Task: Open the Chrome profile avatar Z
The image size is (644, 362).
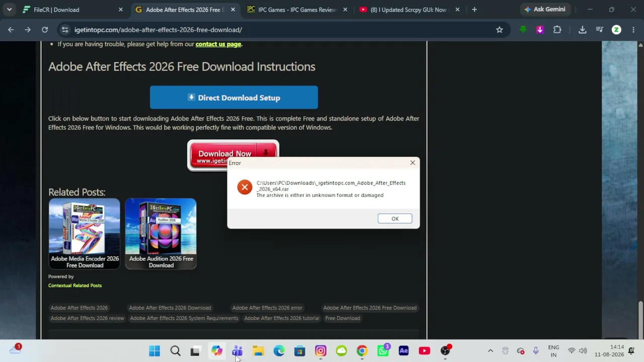Action: click(x=616, y=30)
